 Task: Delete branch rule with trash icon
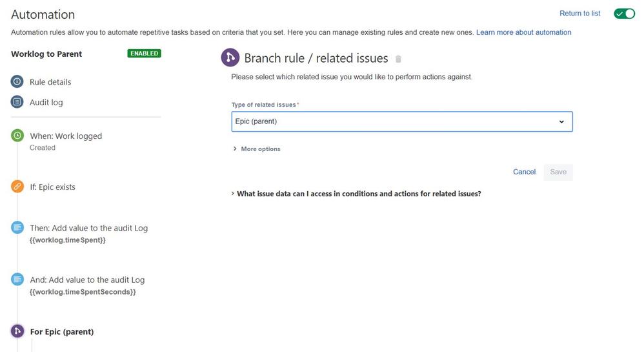tap(398, 59)
